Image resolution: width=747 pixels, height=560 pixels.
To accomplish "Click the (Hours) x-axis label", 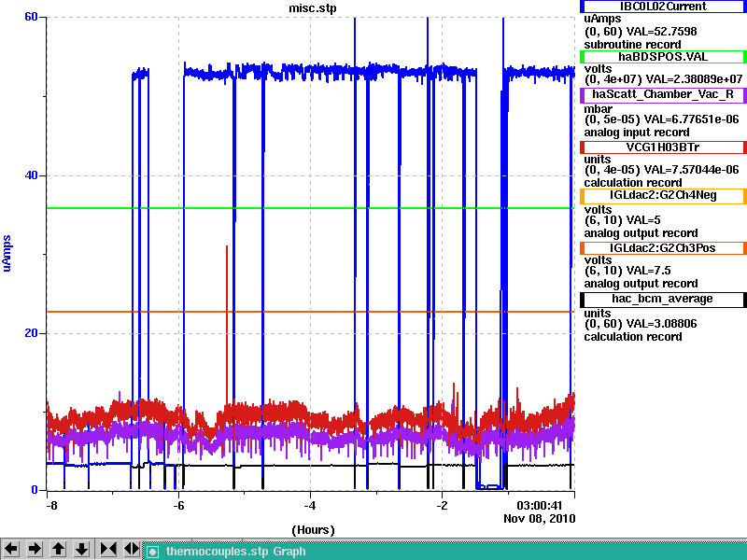I will coord(313,530).
